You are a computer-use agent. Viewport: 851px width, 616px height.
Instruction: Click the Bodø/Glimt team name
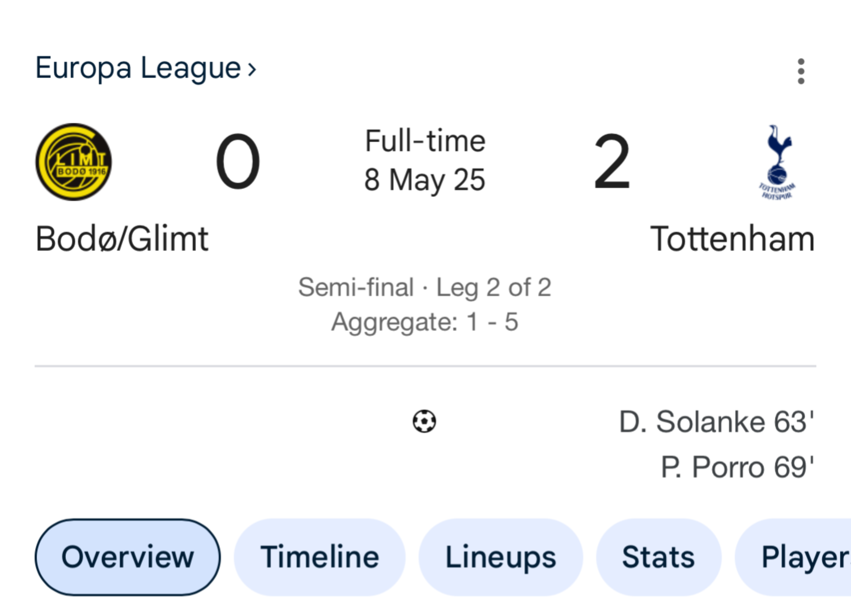point(122,238)
